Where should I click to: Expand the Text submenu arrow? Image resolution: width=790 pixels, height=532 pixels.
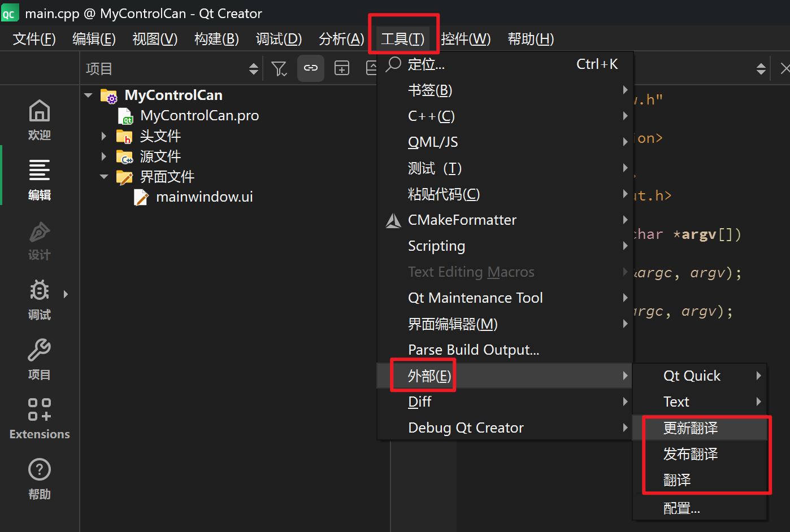pos(758,402)
